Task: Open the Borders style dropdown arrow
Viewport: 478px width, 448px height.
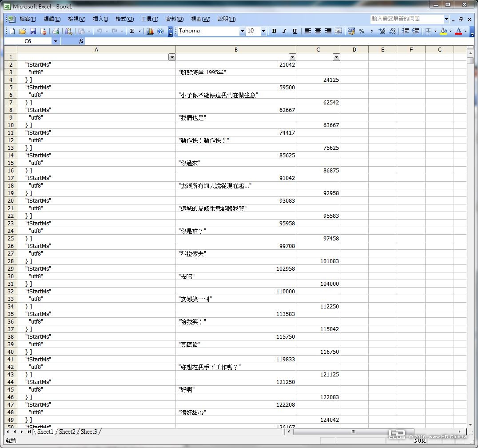Action: pos(435,31)
